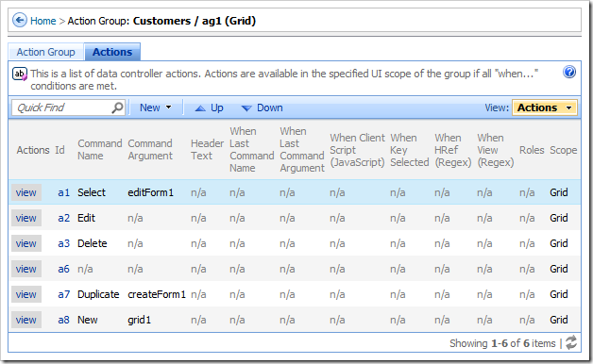Sort by Command Name column header
Image resolution: width=593 pixels, height=364 pixels.
[100, 150]
